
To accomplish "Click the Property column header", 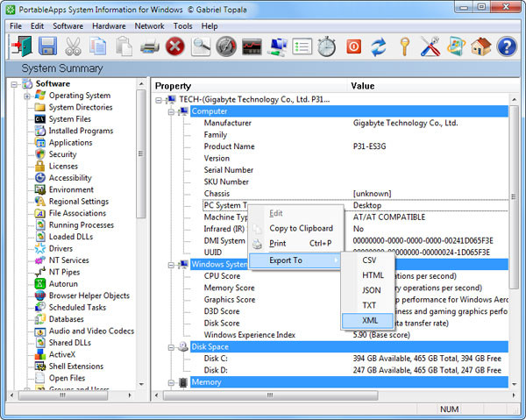I will [249, 86].
